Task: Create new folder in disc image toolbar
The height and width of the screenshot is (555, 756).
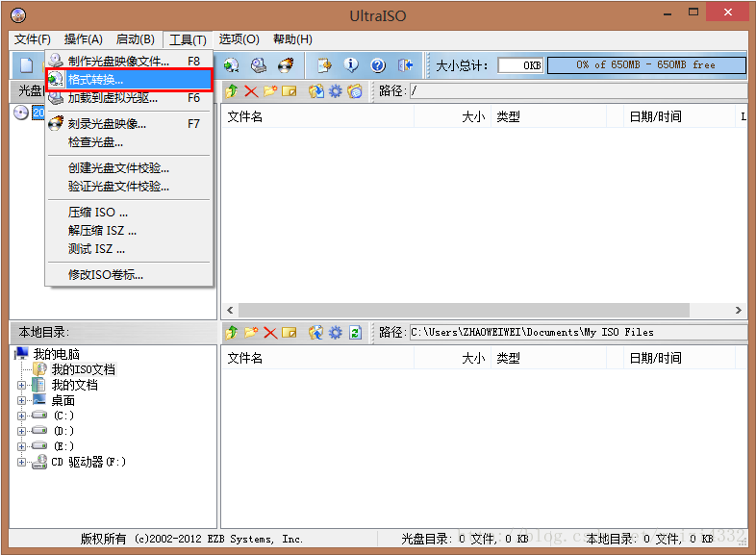Action: (x=270, y=90)
